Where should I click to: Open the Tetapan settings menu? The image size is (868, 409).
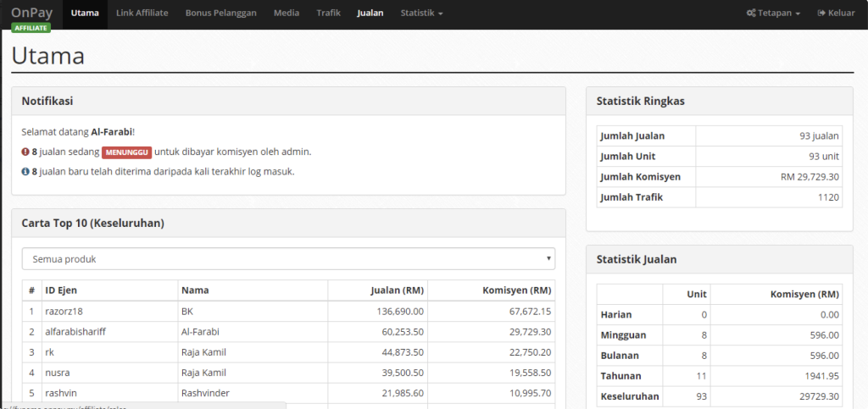(773, 14)
